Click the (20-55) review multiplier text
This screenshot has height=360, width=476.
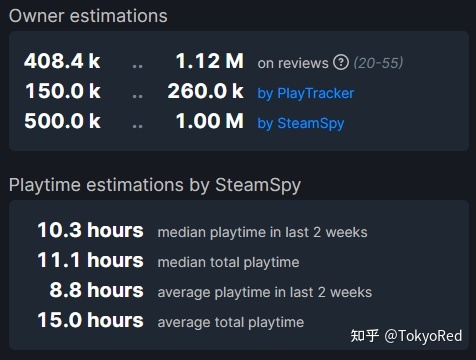378,63
